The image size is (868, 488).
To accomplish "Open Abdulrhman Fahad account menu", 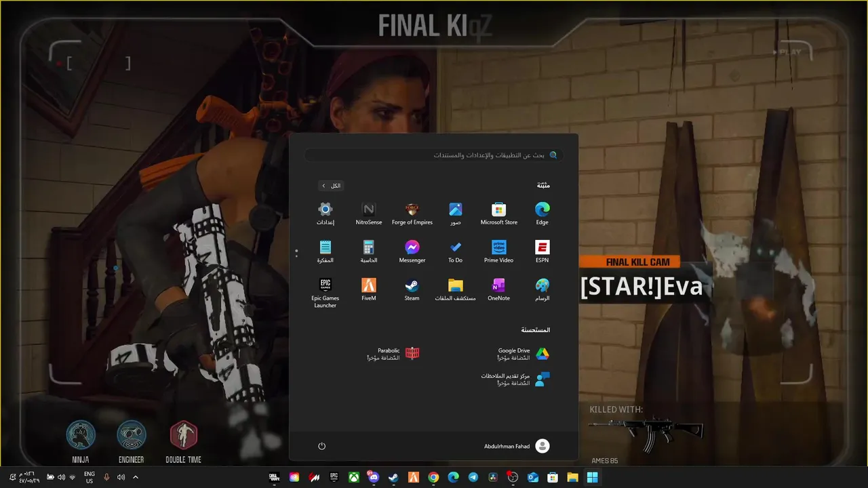I will pos(517,446).
